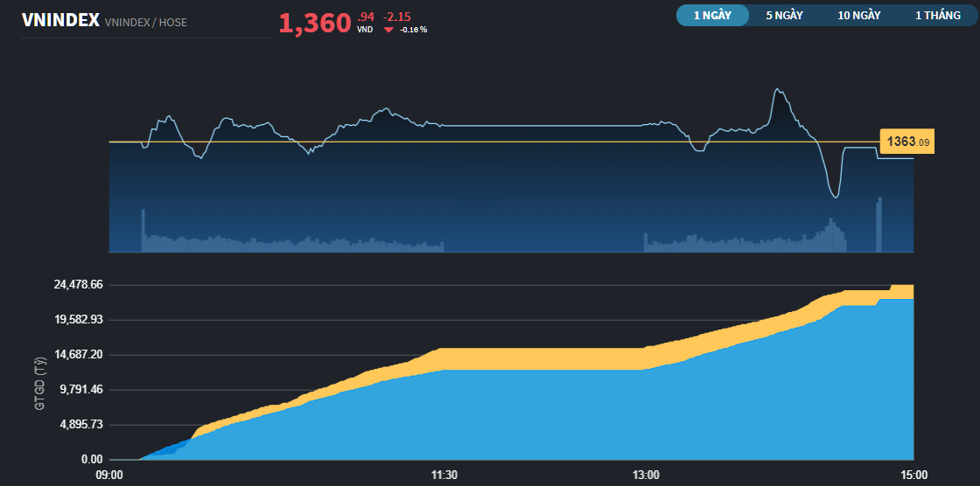Click the VND currency label
The image size is (980, 486).
(x=365, y=30)
